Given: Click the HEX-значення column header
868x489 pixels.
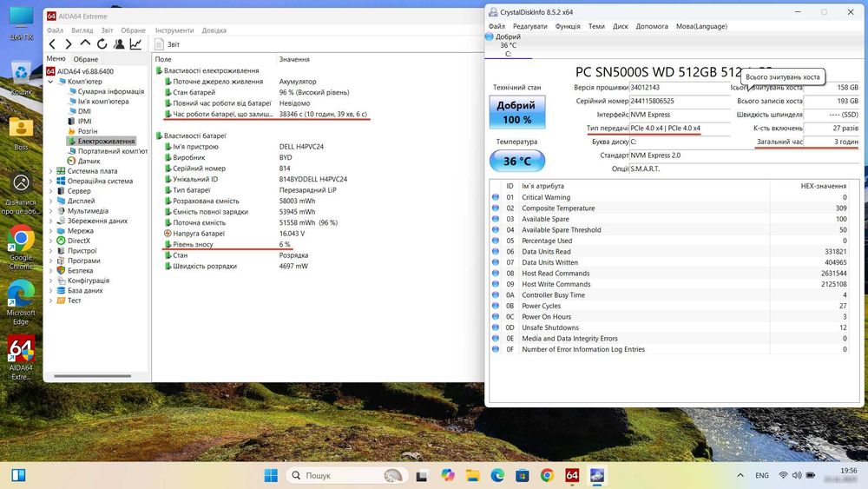Looking at the screenshot, I should coord(823,186).
